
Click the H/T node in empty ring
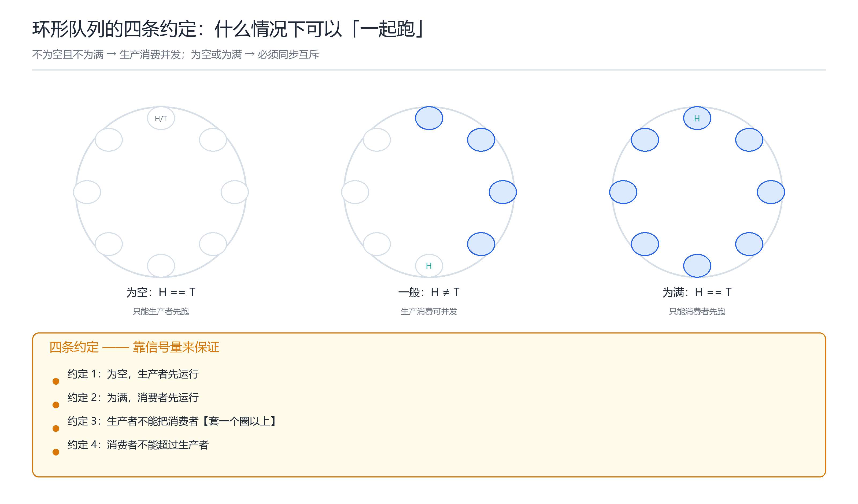[x=161, y=118]
